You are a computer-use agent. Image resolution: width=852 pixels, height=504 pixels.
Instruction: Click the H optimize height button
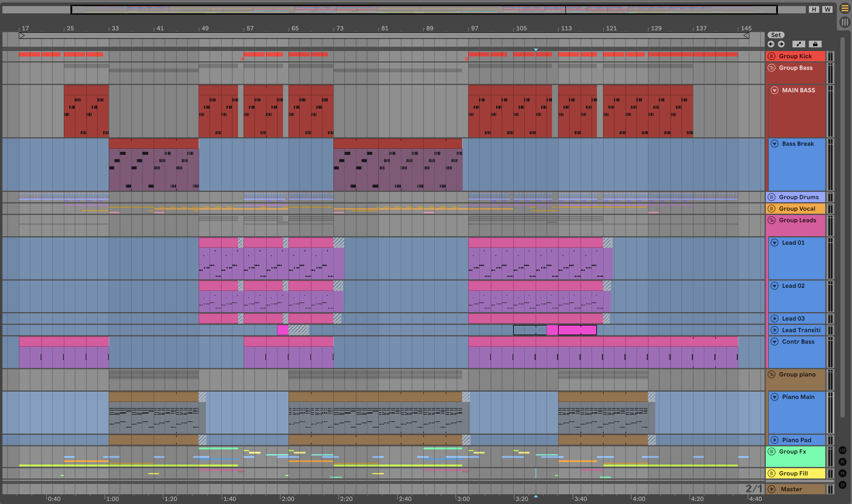point(814,9)
